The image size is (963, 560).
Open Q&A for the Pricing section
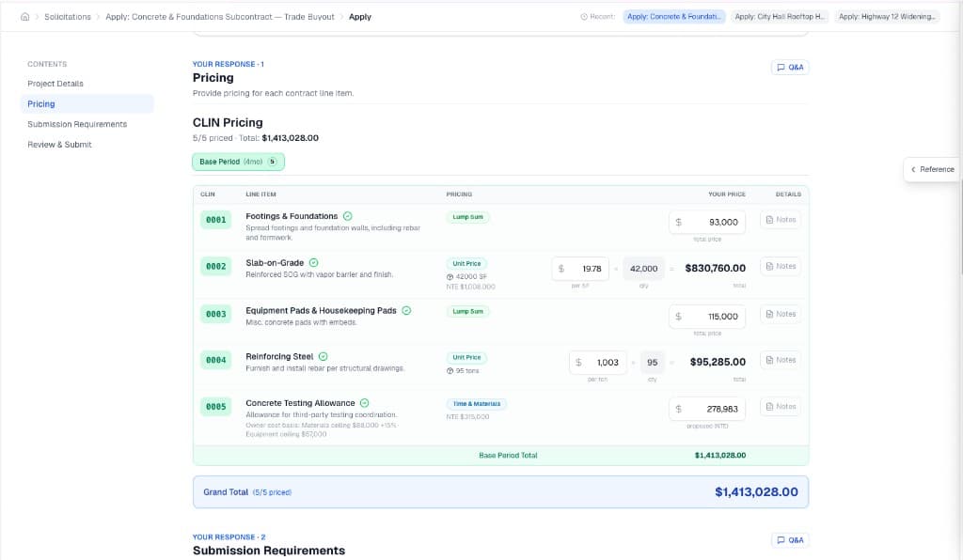coord(790,68)
